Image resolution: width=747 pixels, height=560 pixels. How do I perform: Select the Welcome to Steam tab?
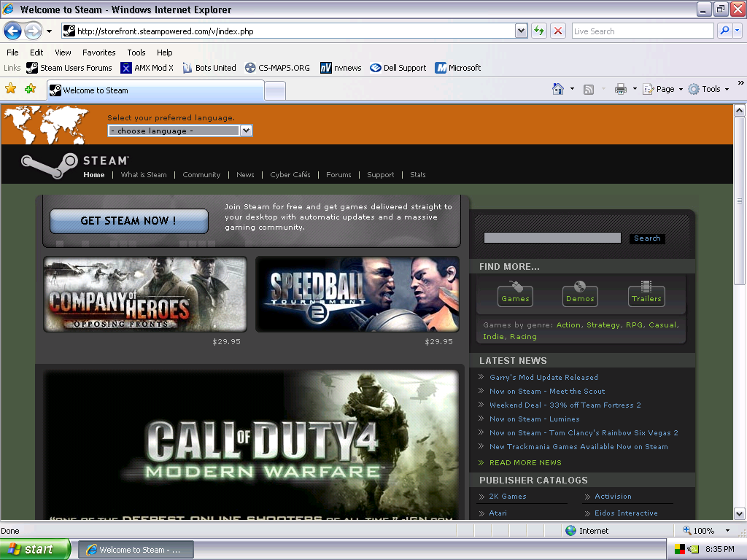click(155, 90)
